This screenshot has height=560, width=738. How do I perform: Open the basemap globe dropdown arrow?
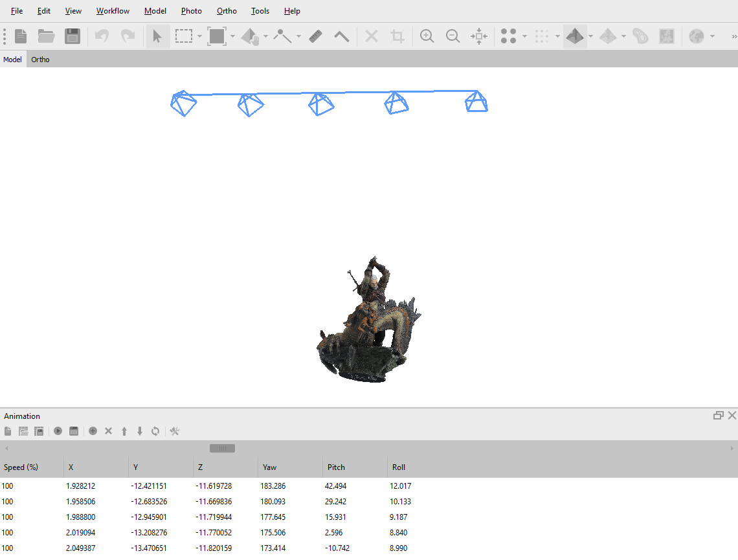713,36
